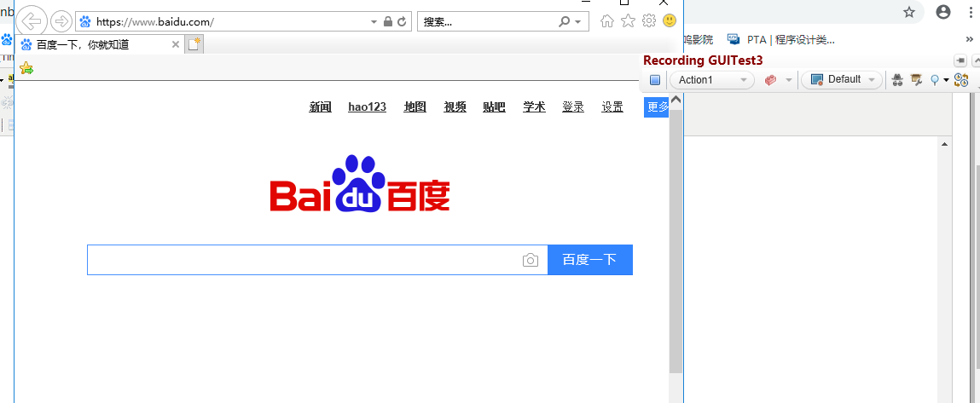Select the Baidu tab in IE
The width and height of the screenshot is (980, 403).
pyautogui.click(x=100, y=44)
